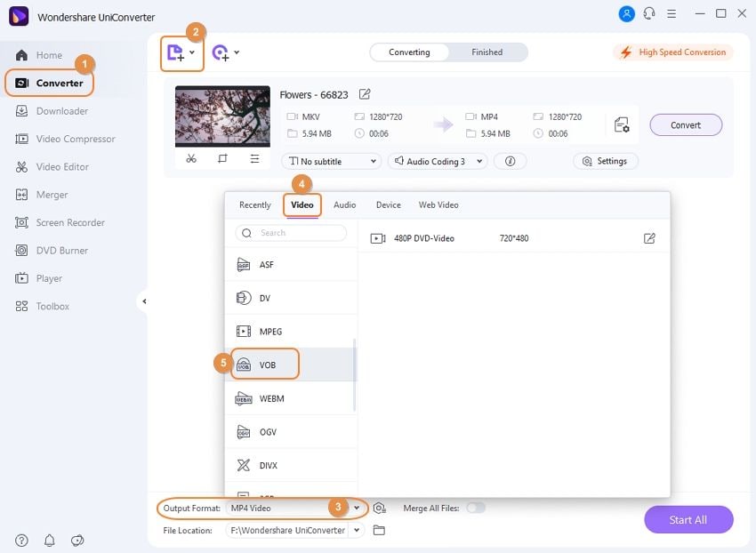
Task: Expand the File Location dropdown
Action: point(357,531)
